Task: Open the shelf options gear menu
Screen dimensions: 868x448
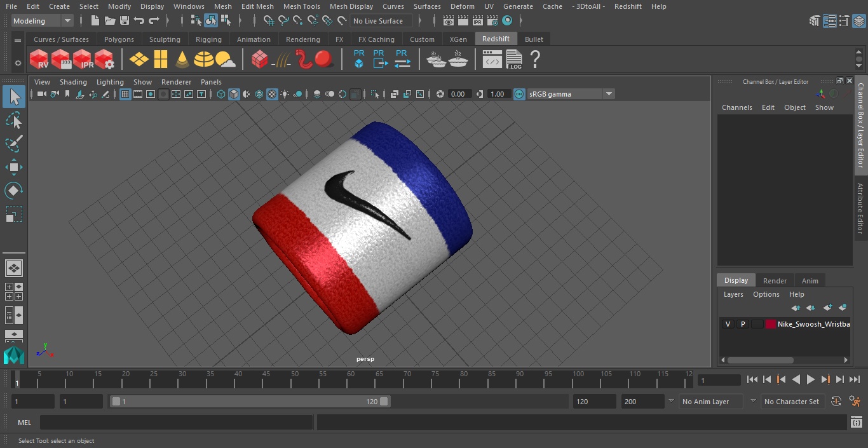Action: [x=18, y=63]
